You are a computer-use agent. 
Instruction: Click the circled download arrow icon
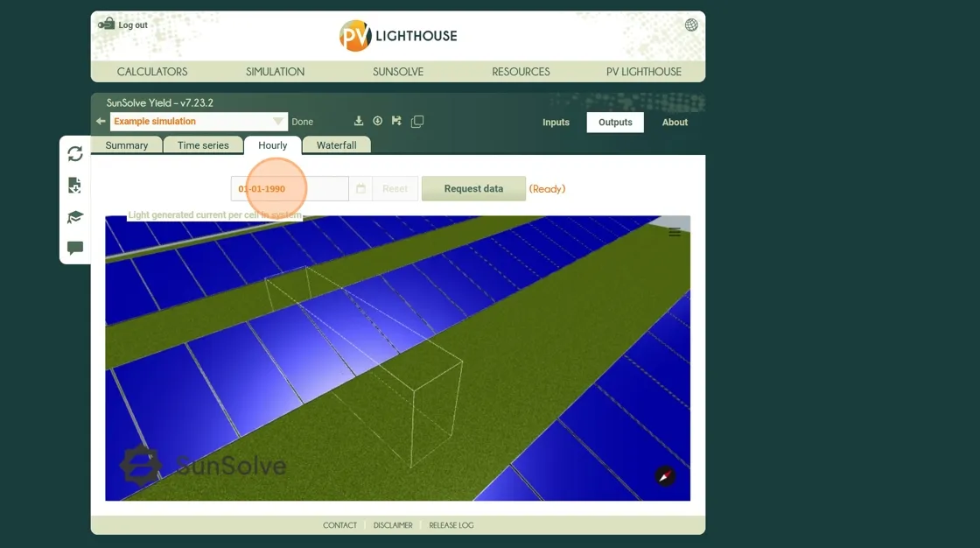point(378,122)
